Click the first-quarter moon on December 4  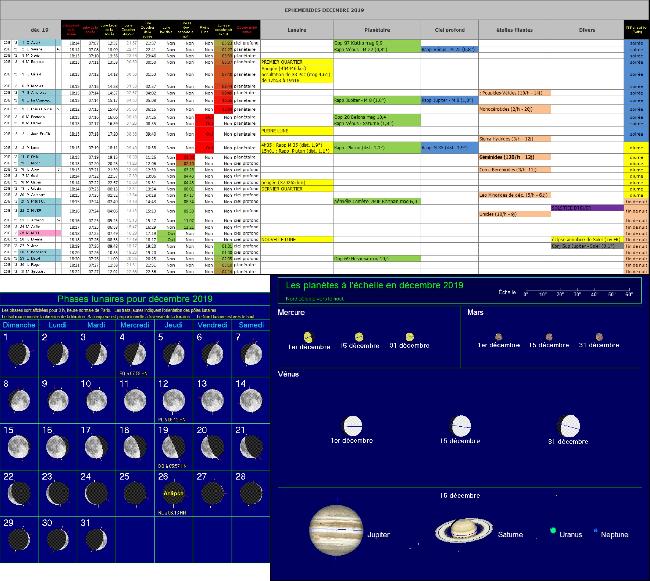[135, 354]
